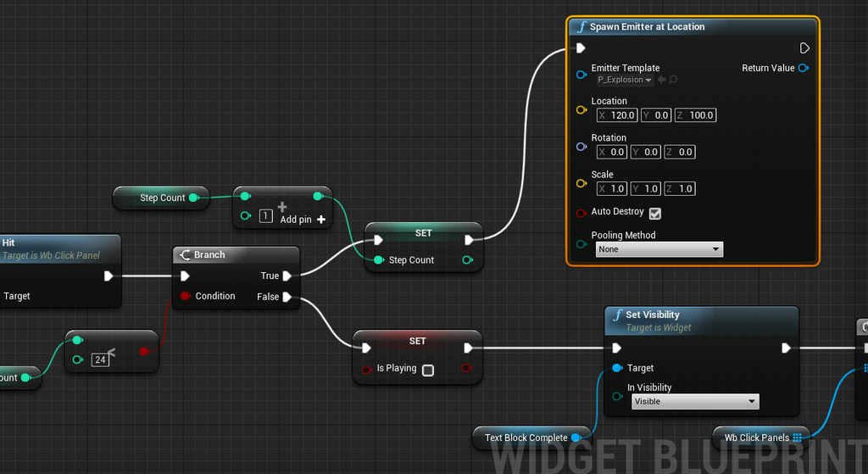Click the In Visibility enum pin

(617, 396)
